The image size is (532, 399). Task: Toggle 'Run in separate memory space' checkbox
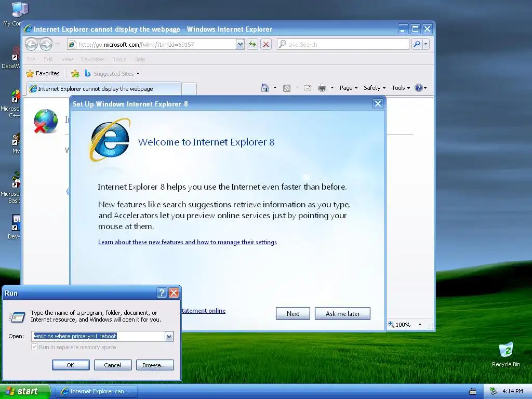click(x=35, y=347)
